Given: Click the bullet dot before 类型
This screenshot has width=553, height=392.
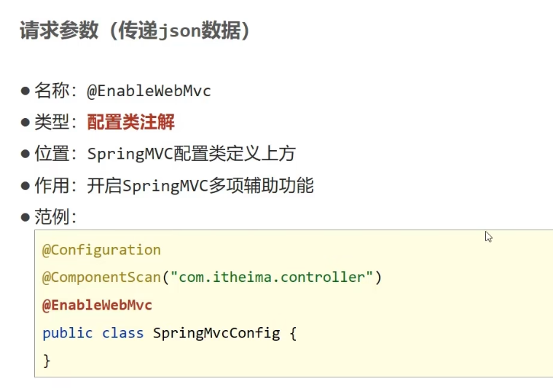Looking at the screenshot, I should click(26, 122).
